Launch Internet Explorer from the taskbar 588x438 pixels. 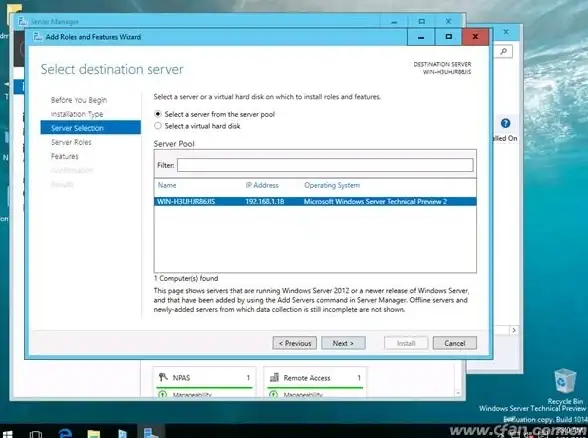[65, 434]
